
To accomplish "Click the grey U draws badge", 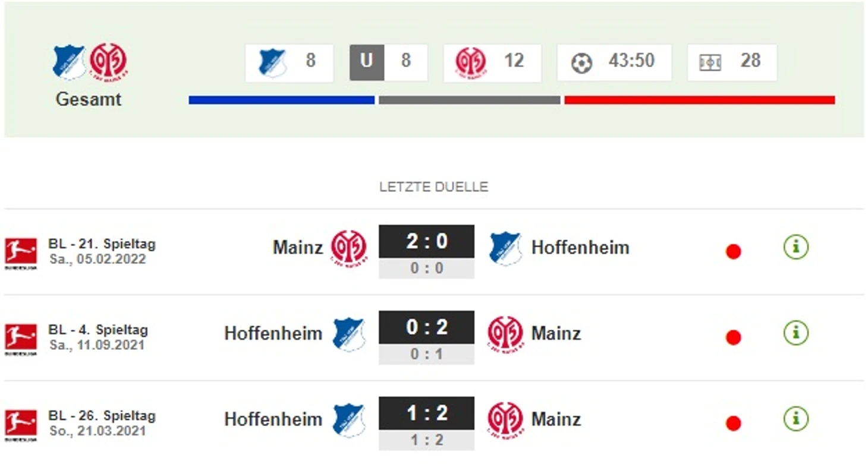I will pyautogui.click(x=367, y=62).
